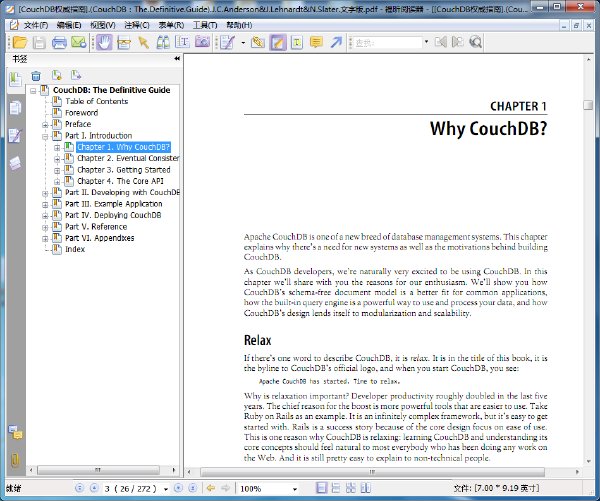Click the Open file folder icon
This screenshot has height=501, width=600.
[20, 42]
